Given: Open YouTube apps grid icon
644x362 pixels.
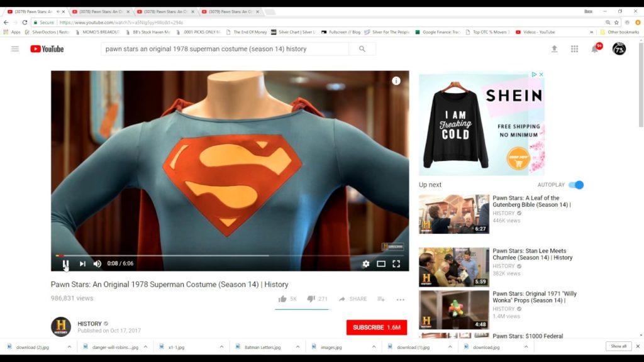Looking at the screenshot, I should pyautogui.click(x=574, y=49).
